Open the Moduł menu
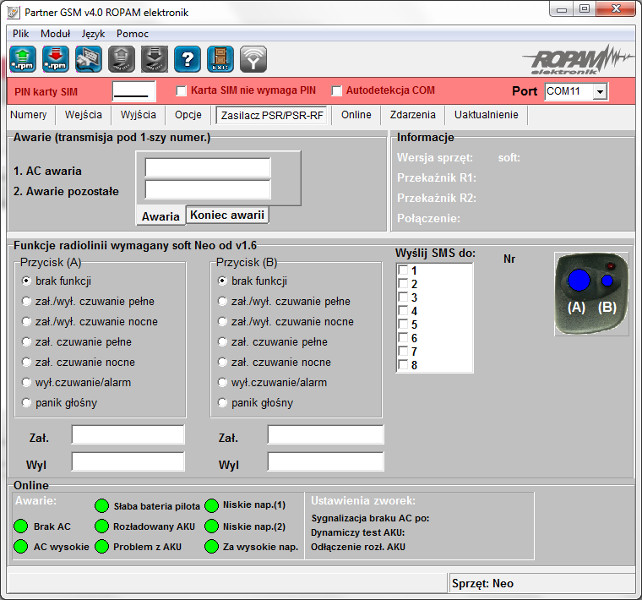Screen dimensions: 642x600 tap(55, 33)
